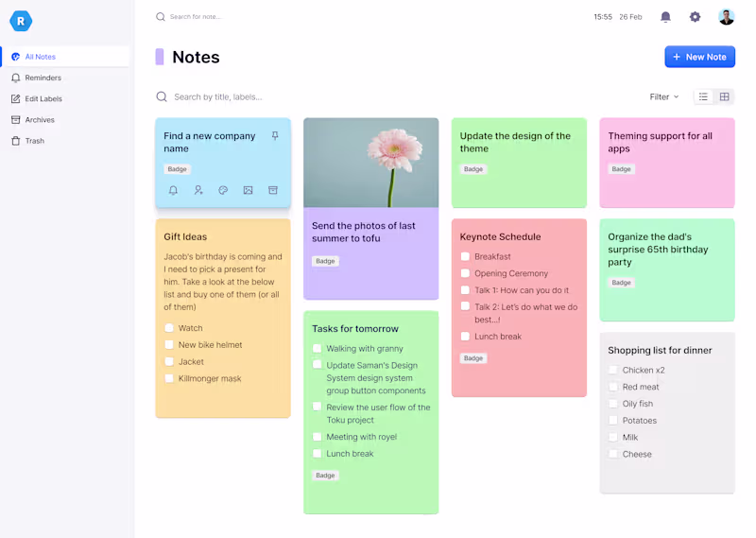Click the add image icon on the note
756x538 pixels.
coord(248,190)
